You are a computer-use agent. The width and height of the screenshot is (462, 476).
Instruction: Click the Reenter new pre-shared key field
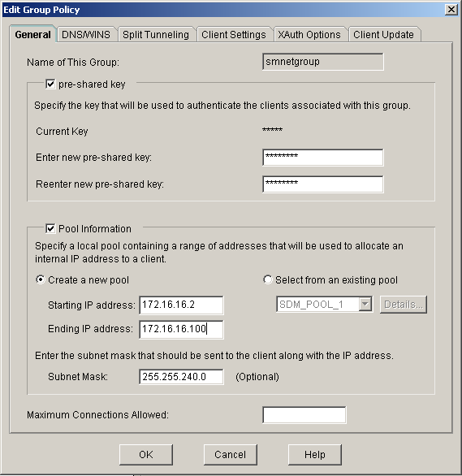pyautogui.click(x=323, y=184)
